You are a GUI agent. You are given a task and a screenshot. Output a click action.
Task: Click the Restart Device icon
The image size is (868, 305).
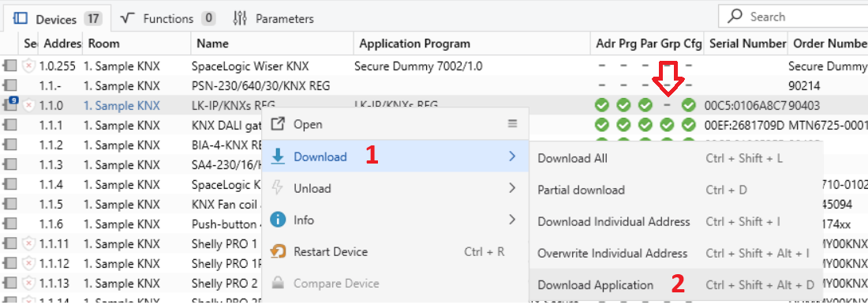[x=277, y=252]
